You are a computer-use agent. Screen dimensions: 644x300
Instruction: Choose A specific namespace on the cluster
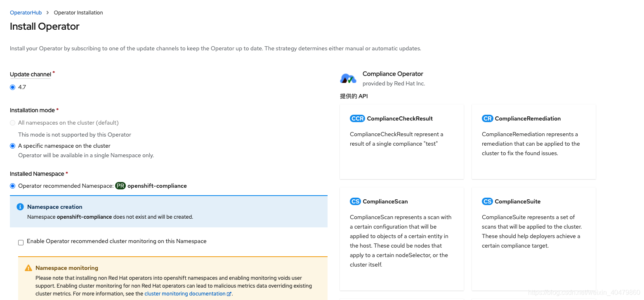13,146
